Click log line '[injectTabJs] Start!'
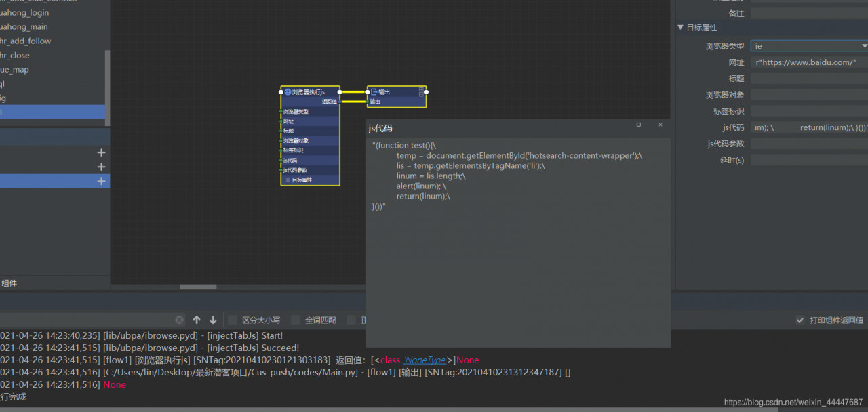This screenshot has height=412, width=868. pyautogui.click(x=142, y=335)
